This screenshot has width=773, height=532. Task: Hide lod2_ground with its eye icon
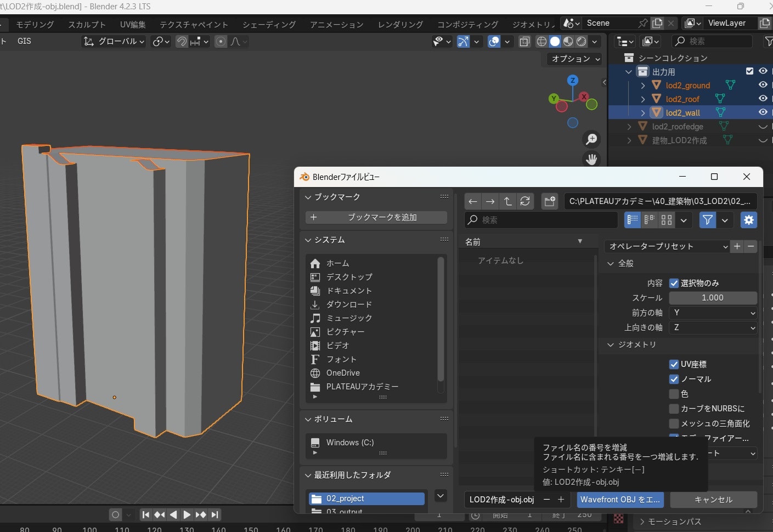[x=763, y=85]
